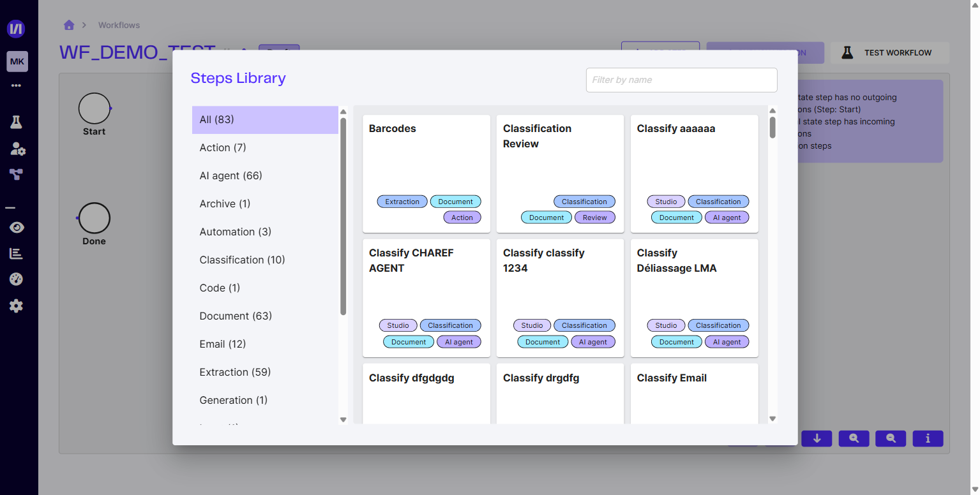Add the Classify Déliassage LMA step card

[x=695, y=298]
